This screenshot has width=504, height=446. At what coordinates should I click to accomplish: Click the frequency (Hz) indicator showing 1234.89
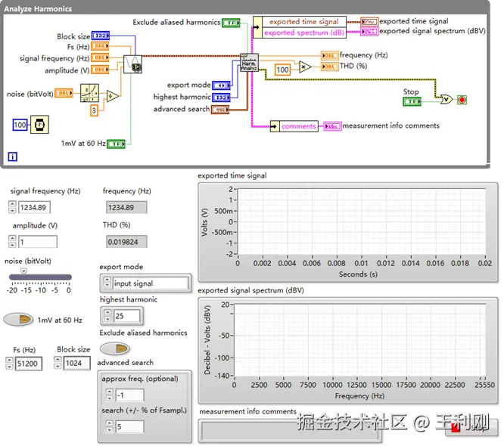point(126,207)
